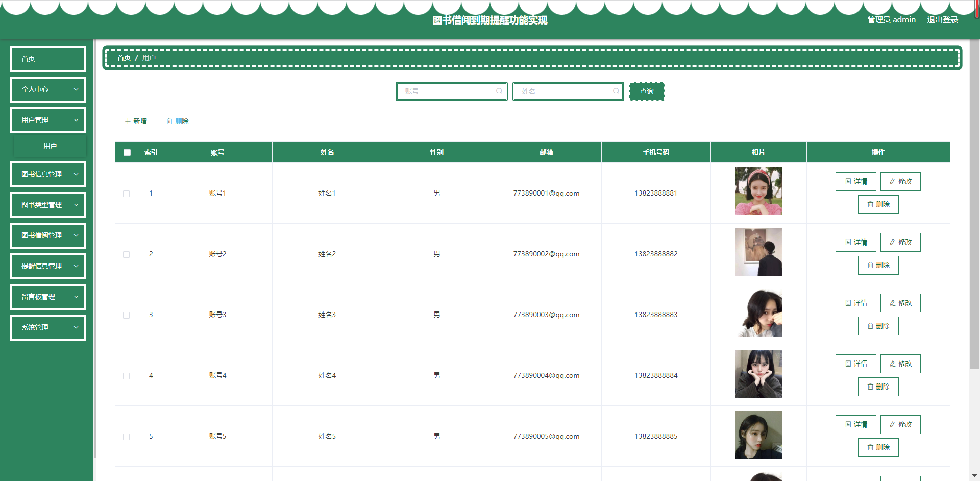This screenshot has height=481, width=980.
Task: Edit 账号3 with 修改 button
Action: point(900,303)
